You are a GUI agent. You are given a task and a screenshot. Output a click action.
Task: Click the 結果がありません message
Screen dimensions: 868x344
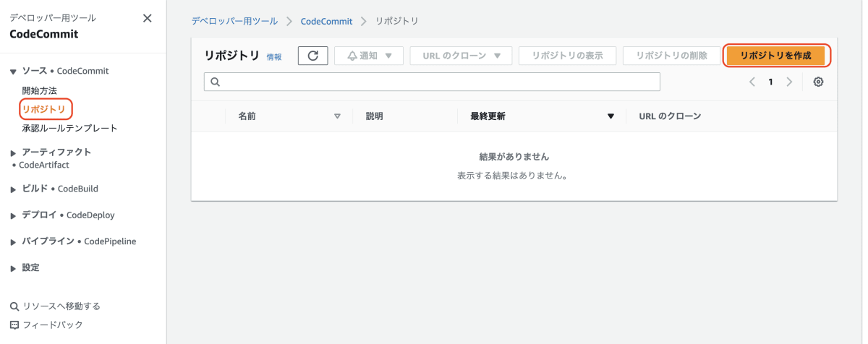[514, 157]
